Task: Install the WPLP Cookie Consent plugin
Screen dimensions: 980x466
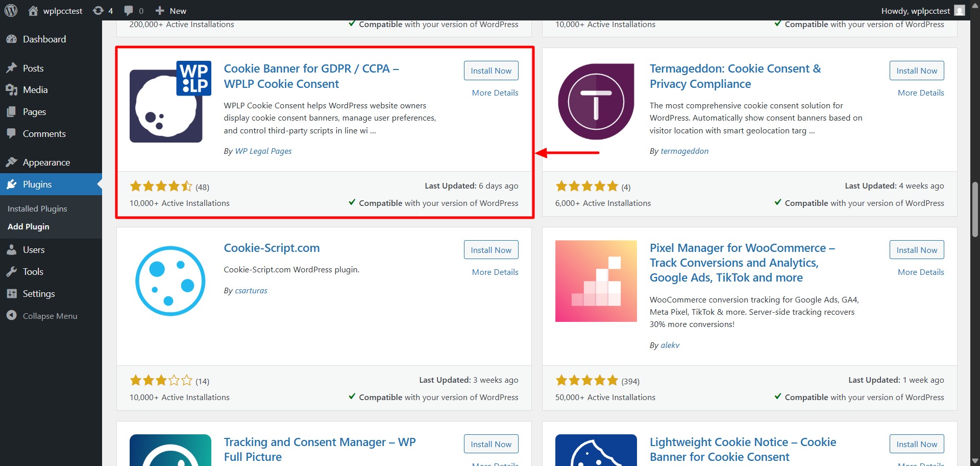Action: (x=491, y=71)
